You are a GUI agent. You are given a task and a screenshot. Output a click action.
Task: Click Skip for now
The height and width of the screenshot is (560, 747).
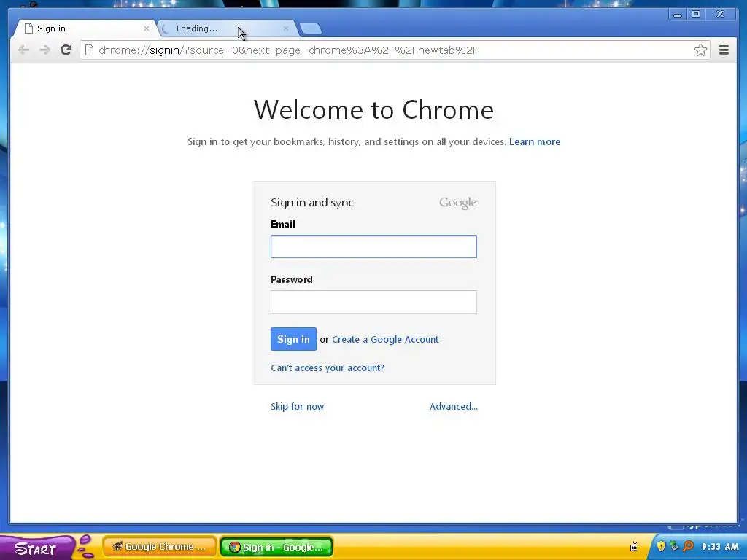point(298,406)
